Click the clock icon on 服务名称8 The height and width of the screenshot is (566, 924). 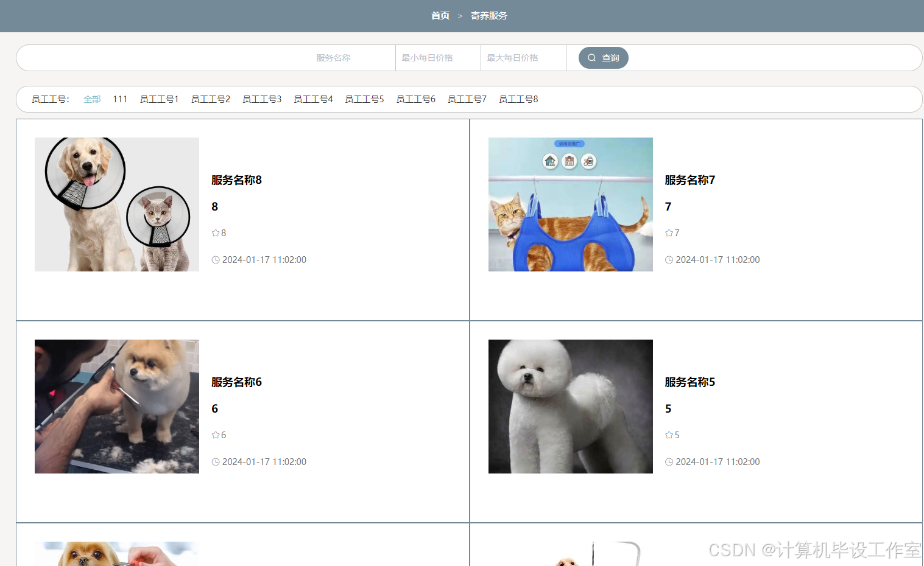(216, 260)
